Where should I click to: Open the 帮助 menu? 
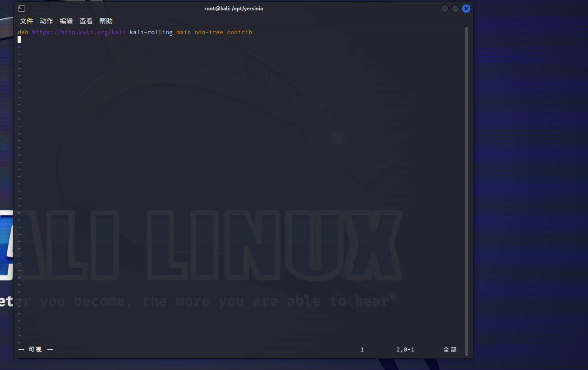click(106, 21)
